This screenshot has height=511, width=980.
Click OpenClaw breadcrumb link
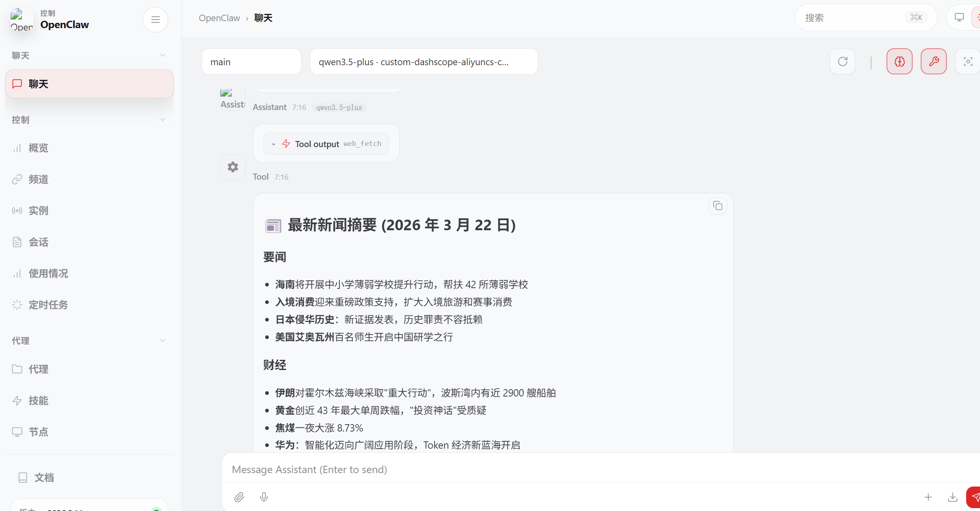point(219,18)
